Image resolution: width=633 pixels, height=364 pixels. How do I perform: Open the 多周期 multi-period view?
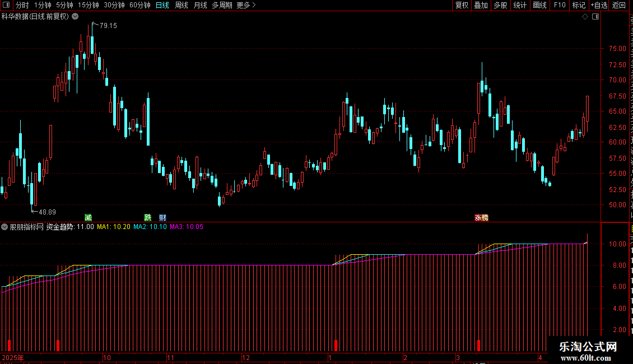point(222,5)
